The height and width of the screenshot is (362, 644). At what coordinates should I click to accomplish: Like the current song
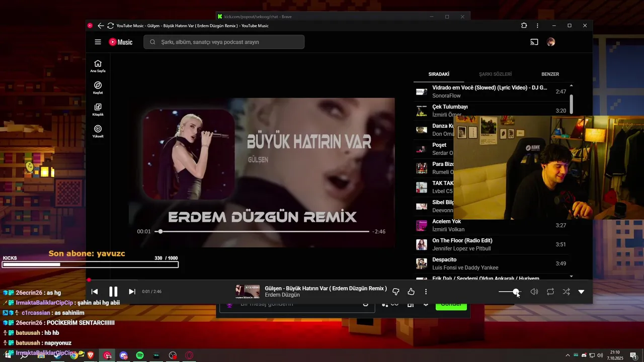(x=411, y=292)
